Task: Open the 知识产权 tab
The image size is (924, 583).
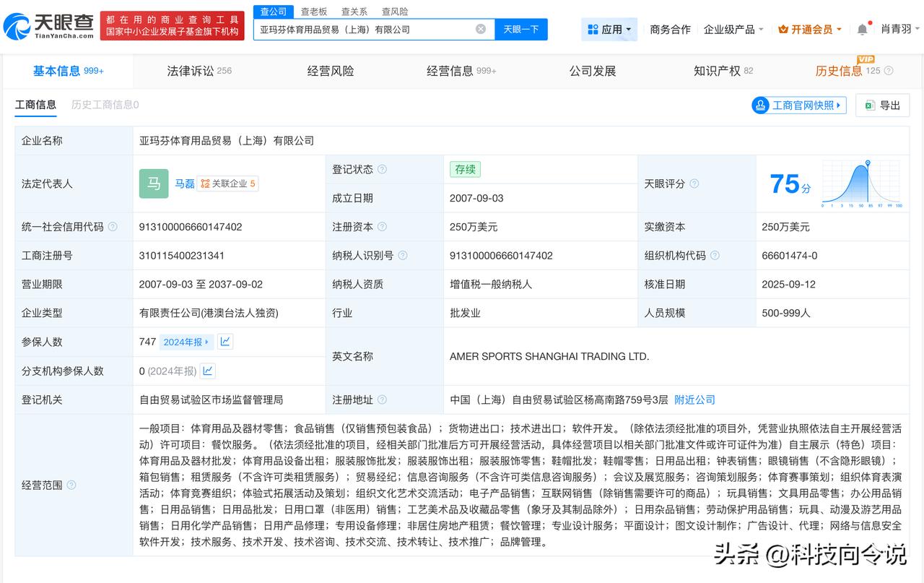Action: pyautogui.click(x=723, y=71)
